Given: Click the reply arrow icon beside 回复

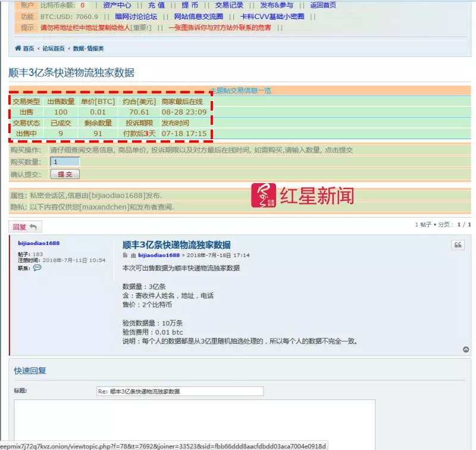Looking at the screenshot, I should coord(33,226).
